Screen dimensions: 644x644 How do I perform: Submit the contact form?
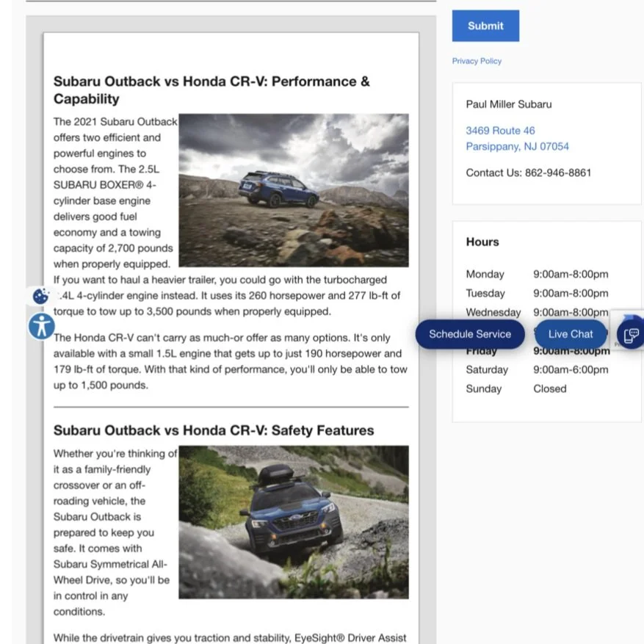pyautogui.click(x=485, y=26)
